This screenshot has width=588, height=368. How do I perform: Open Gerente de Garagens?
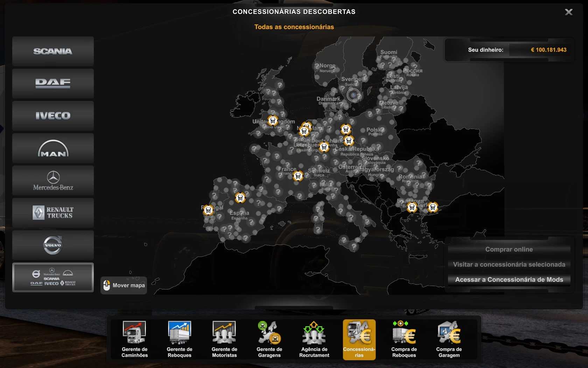click(269, 339)
